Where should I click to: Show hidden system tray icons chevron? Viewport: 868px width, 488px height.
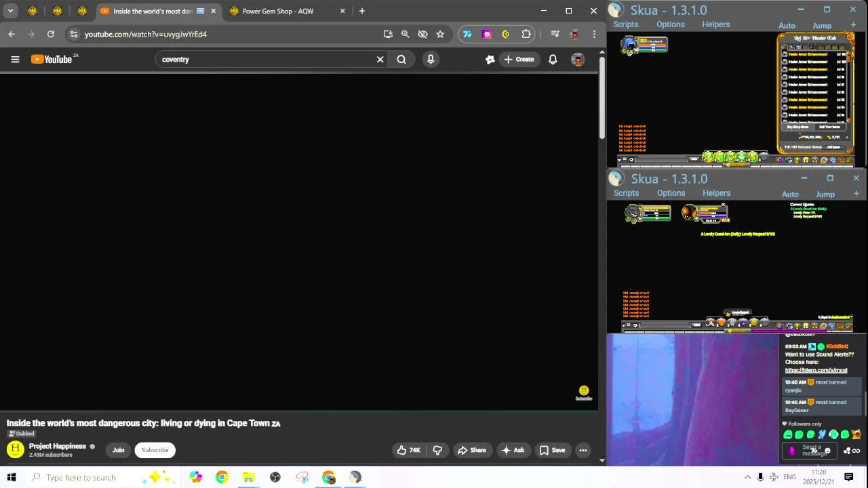747,477
